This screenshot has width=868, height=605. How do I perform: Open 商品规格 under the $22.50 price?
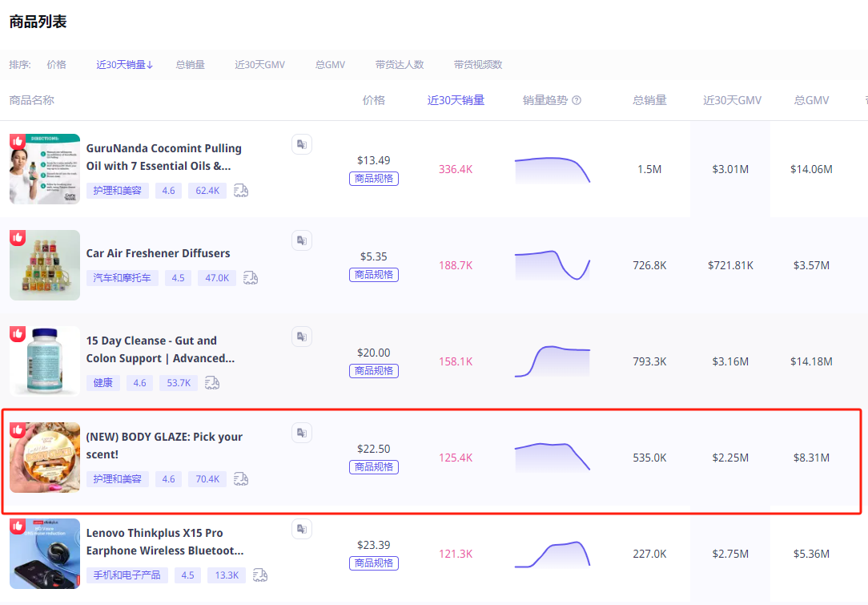(x=374, y=467)
